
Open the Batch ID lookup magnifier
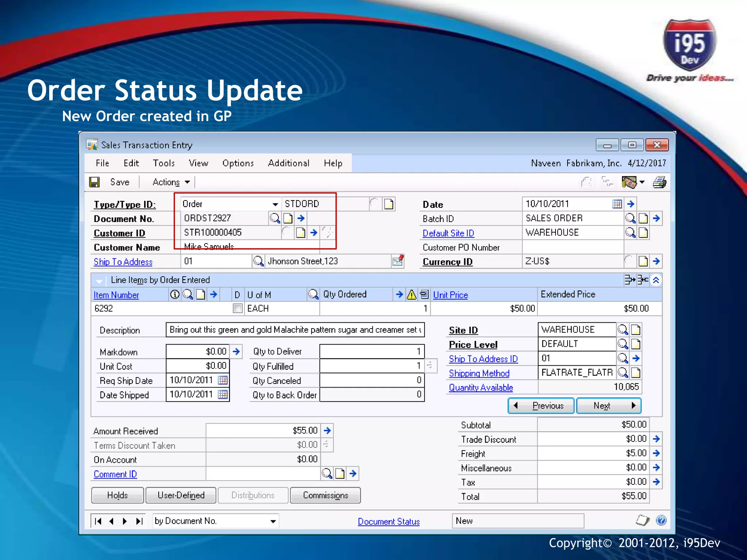(x=630, y=218)
